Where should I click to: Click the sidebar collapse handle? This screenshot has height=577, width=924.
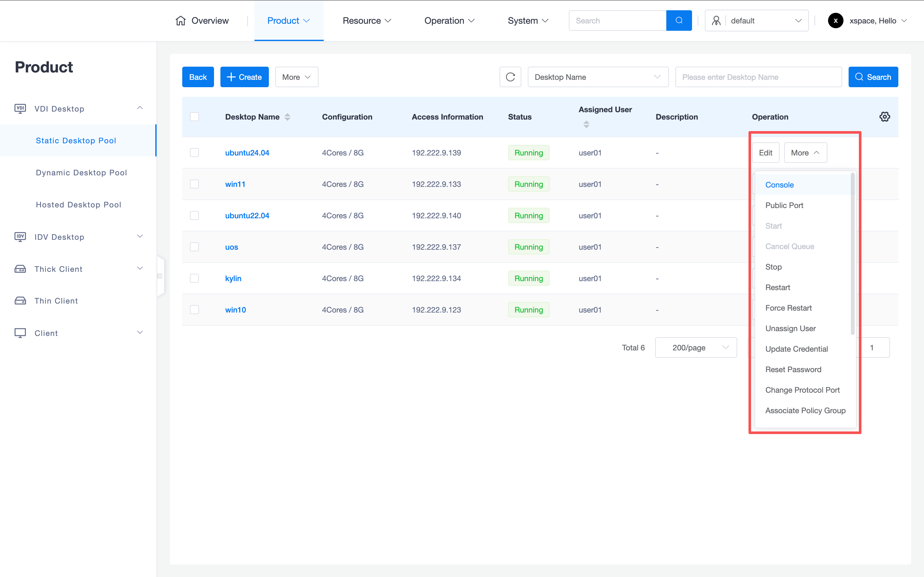[160, 276]
